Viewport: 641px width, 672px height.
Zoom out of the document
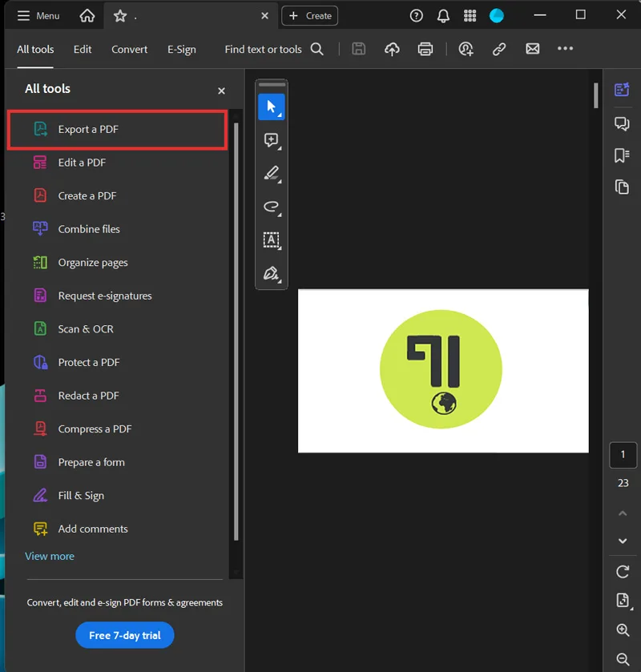(623, 659)
